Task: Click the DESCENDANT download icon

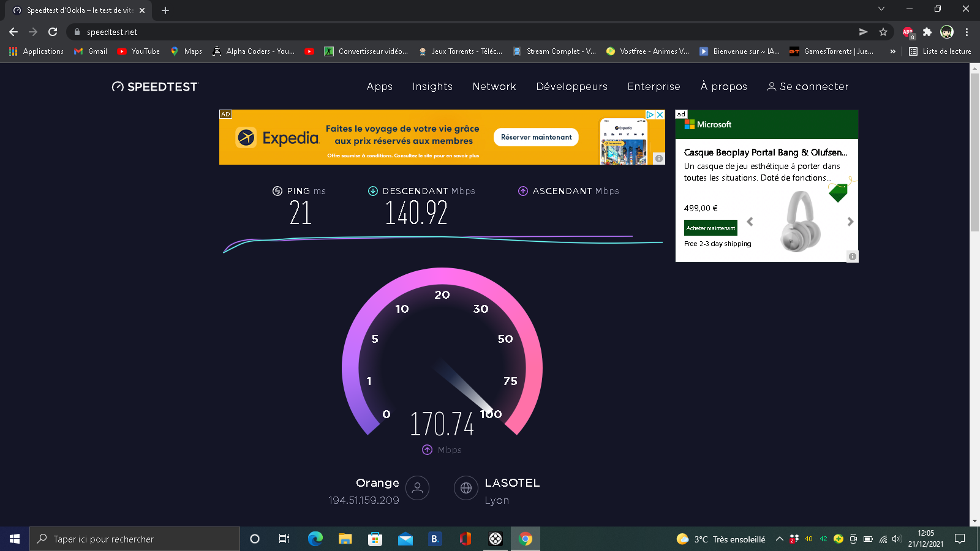Action: [x=373, y=191]
